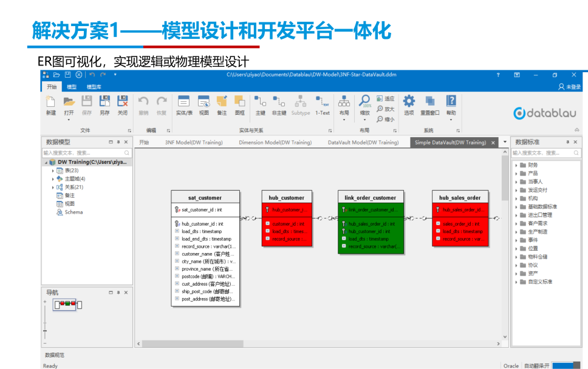Toggle the 自动翻译 switch in status bar
The width and height of the screenshot is (588, 369).
click(x=567, y=365)
